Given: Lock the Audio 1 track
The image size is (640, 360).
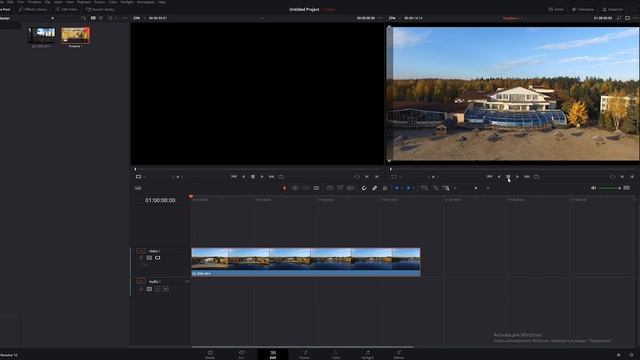Looking at the screenshot, I should tap(141, 289).
